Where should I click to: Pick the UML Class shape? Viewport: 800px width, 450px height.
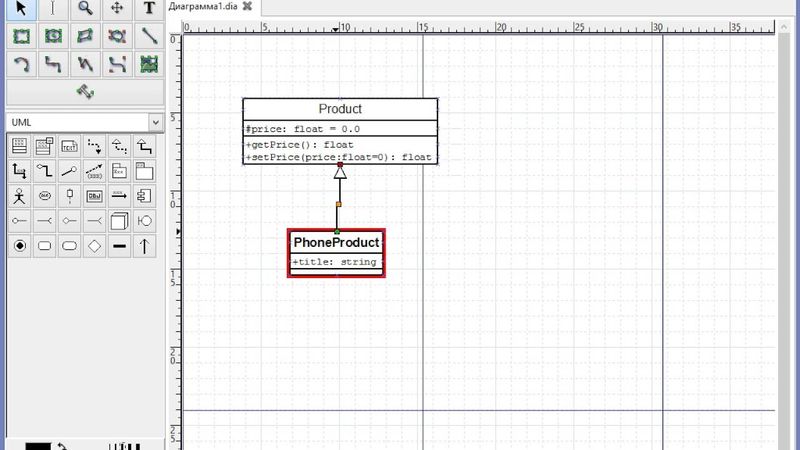[x=19, y=146]
